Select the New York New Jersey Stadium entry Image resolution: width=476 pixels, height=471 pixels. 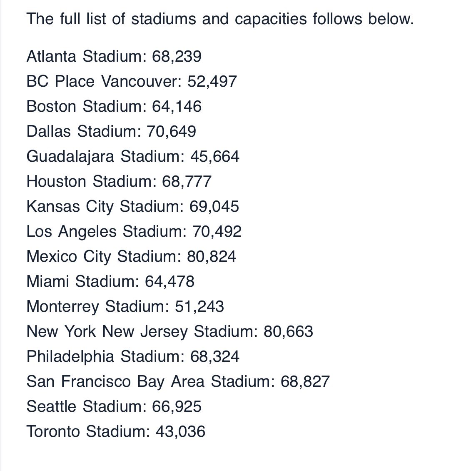169,331
